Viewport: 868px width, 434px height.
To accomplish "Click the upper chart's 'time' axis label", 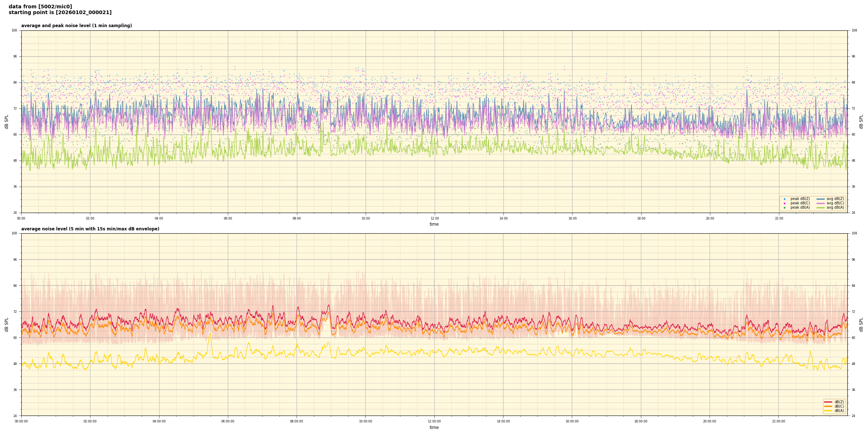I will pos(434,224).
